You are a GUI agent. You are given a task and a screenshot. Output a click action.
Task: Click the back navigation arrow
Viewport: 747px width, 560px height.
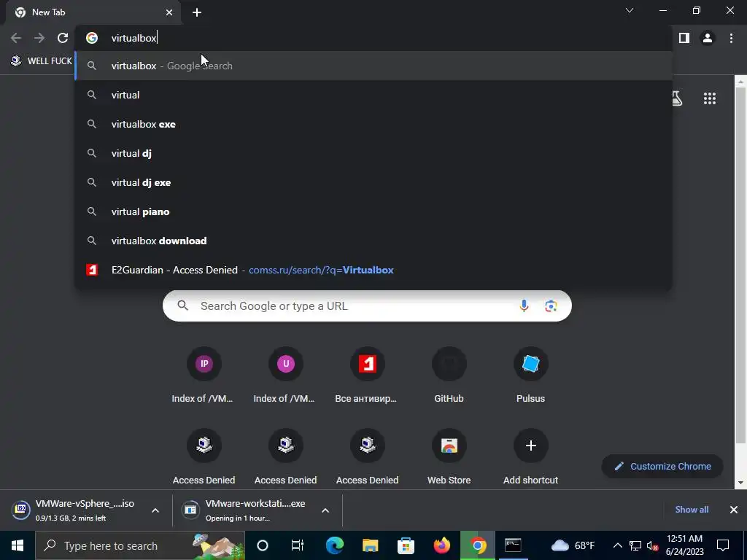[16, 38]
